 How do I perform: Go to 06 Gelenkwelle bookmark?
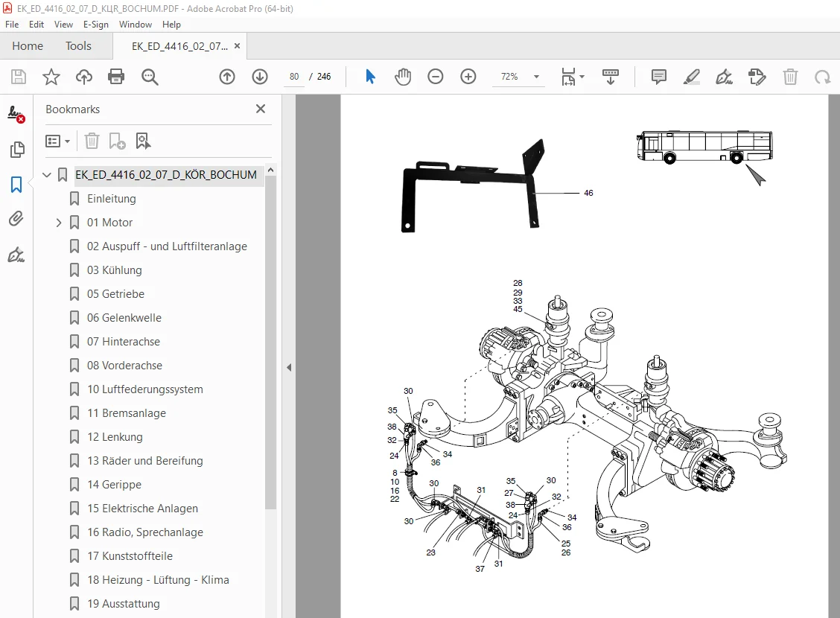pyautogui.click(x=124, y=318)
